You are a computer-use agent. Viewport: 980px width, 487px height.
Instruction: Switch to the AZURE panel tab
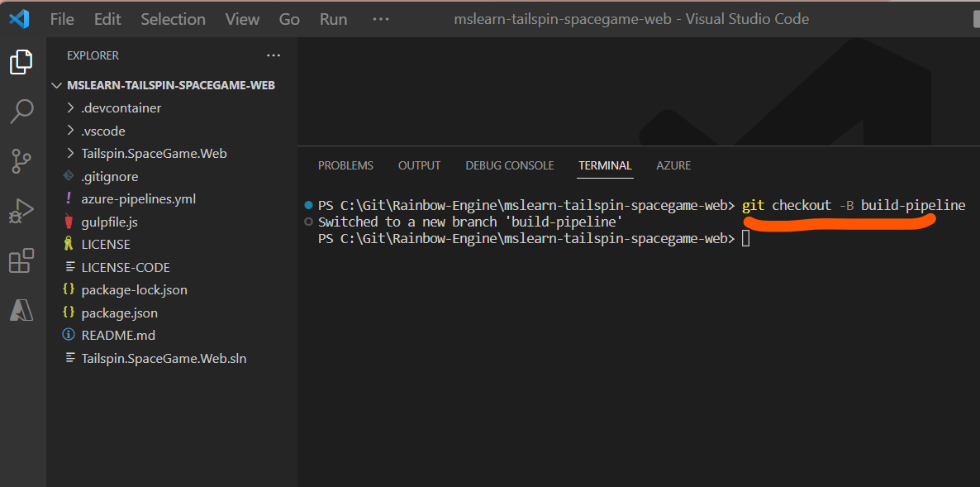(x=673, y=165)
